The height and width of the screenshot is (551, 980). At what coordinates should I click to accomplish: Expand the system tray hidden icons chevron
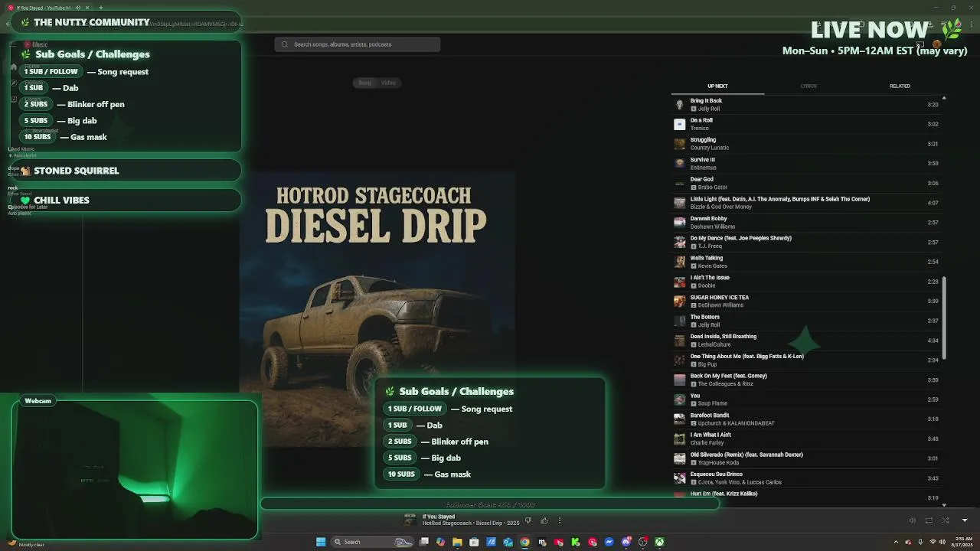point(896,542)
